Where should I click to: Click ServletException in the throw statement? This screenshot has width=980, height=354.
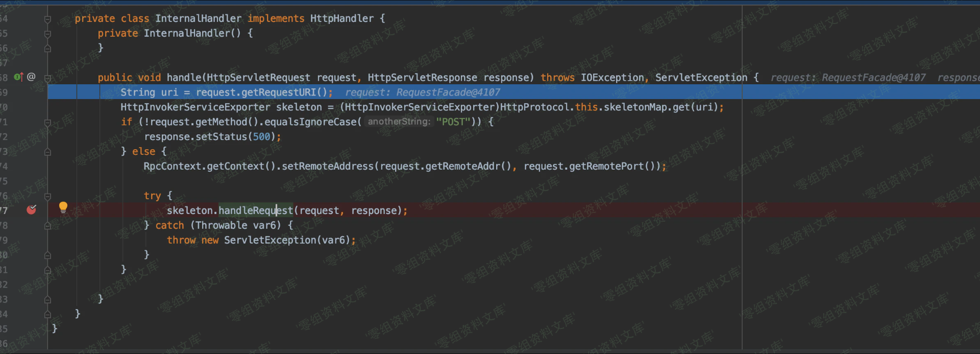(x=269, y=240)
